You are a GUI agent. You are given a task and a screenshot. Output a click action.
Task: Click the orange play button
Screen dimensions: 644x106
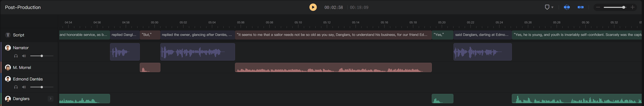tap(313, 7)
